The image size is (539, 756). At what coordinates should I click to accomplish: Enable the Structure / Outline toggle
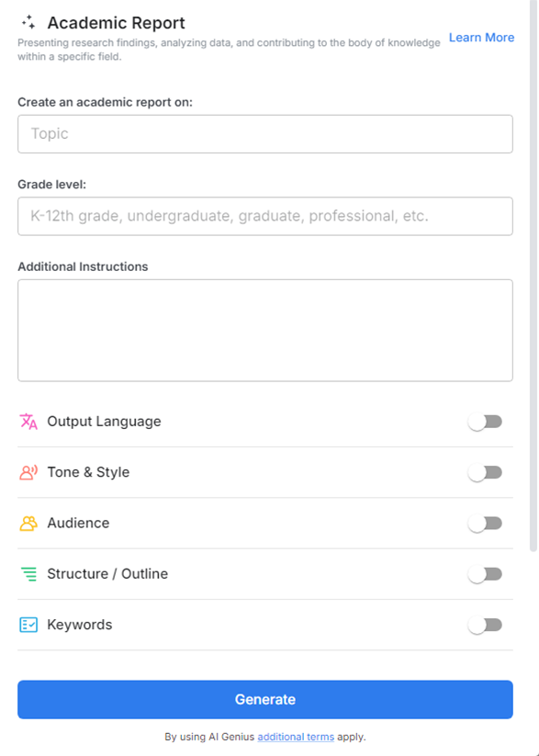pyautogui.click(x=485, y=573)
